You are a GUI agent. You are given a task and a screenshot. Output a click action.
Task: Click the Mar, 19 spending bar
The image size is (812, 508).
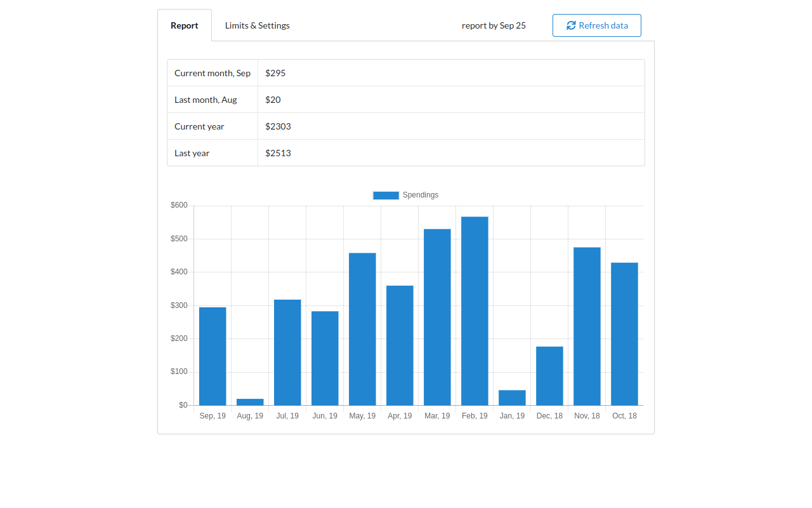(437, 317)
